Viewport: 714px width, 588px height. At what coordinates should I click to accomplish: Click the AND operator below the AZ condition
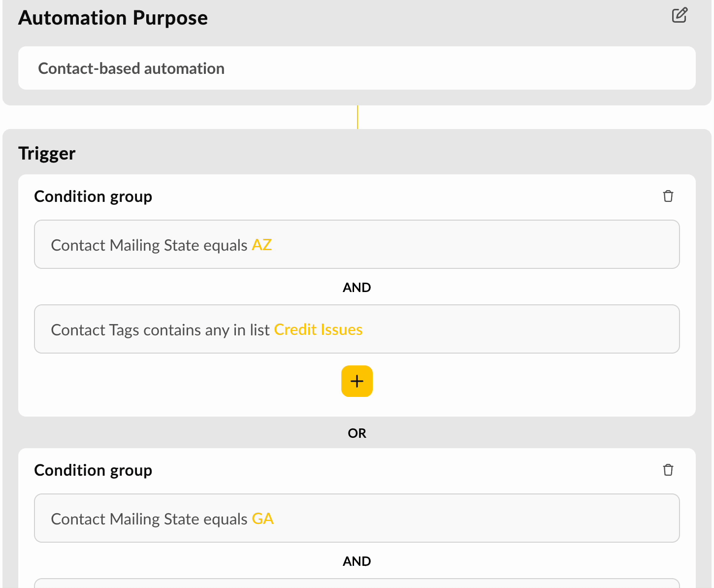coord(357,288)
